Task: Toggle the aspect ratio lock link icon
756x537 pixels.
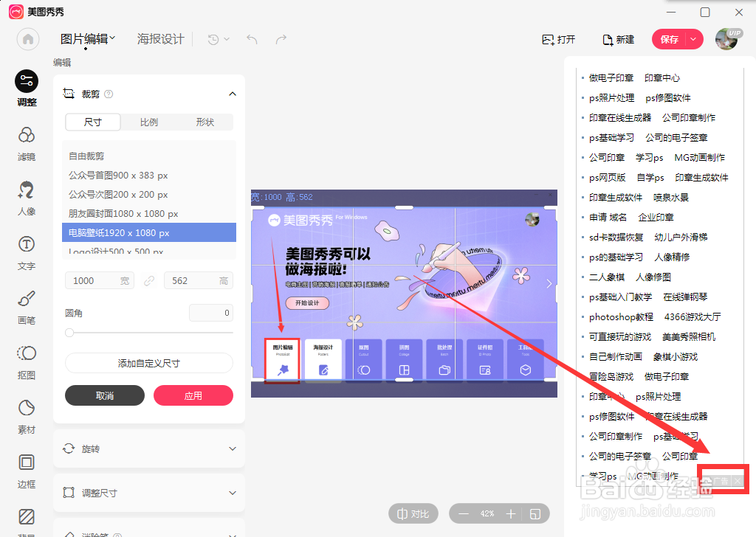Action: tap(149, 281)
